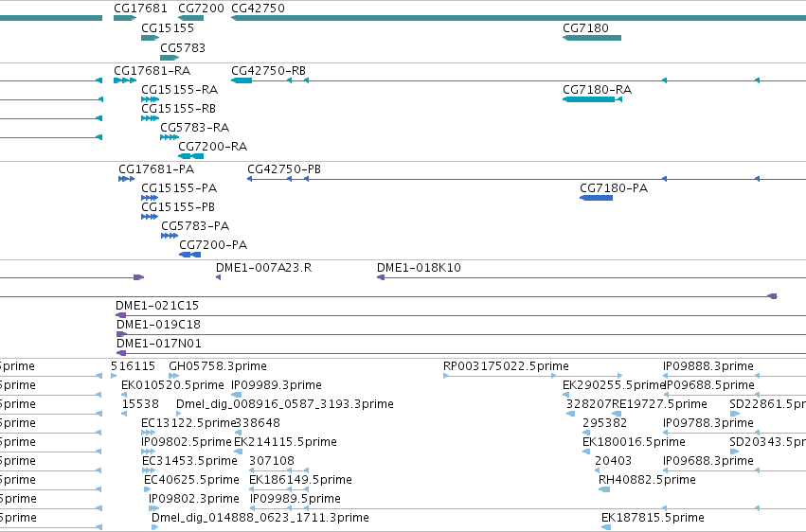The image size is (806, 532).
Task: Select protein CG5783-PA label
Action: (x=195, y=226)
